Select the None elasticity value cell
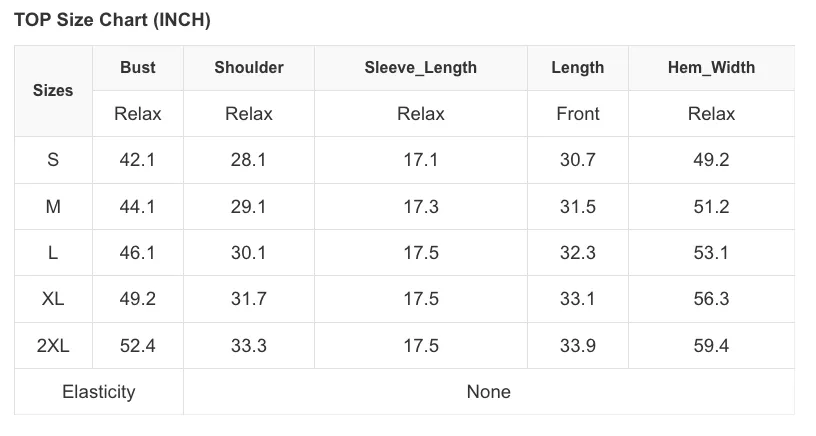This screenshot has width=816, height=436. [x=489, y=392]
